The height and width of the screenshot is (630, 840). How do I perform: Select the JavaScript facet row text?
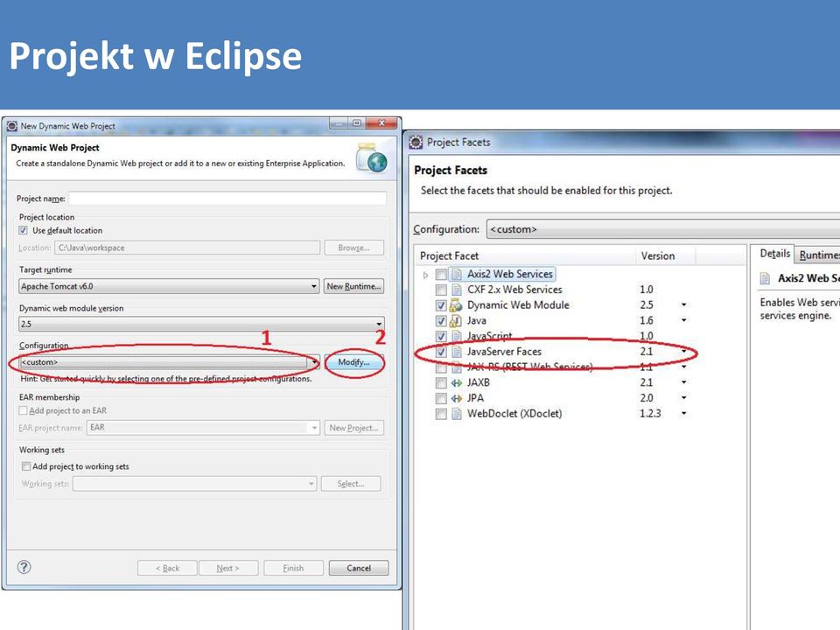point(490,336)
